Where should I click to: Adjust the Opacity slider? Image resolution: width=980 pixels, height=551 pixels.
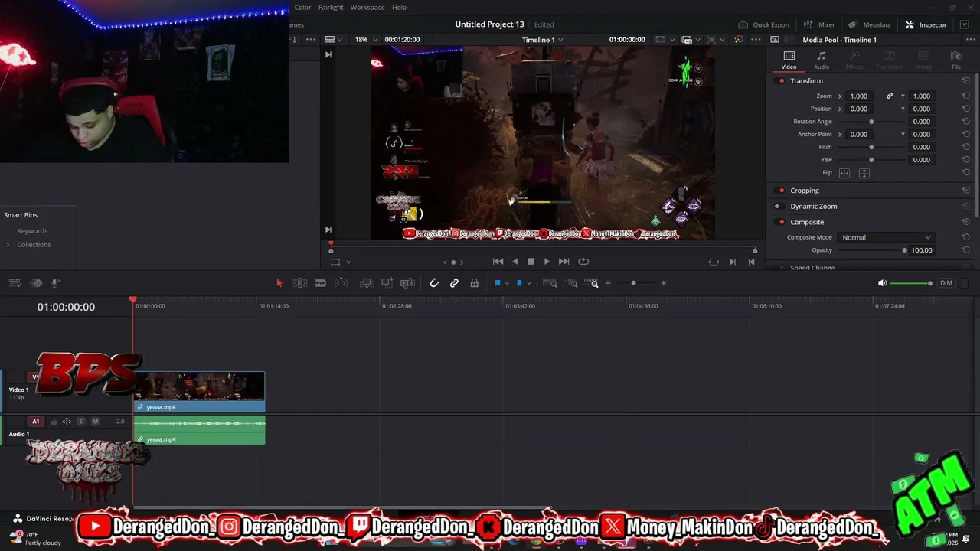[871, 250]
